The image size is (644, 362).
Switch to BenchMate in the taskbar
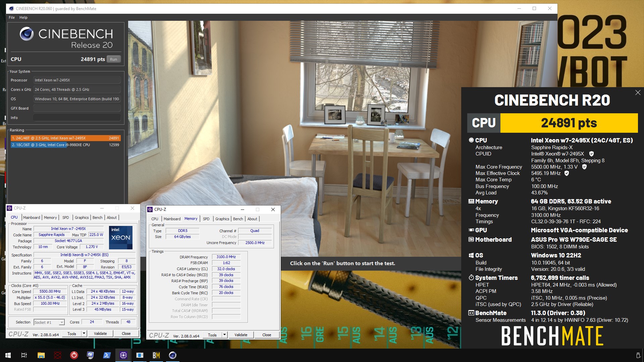(x=156, y=355)
